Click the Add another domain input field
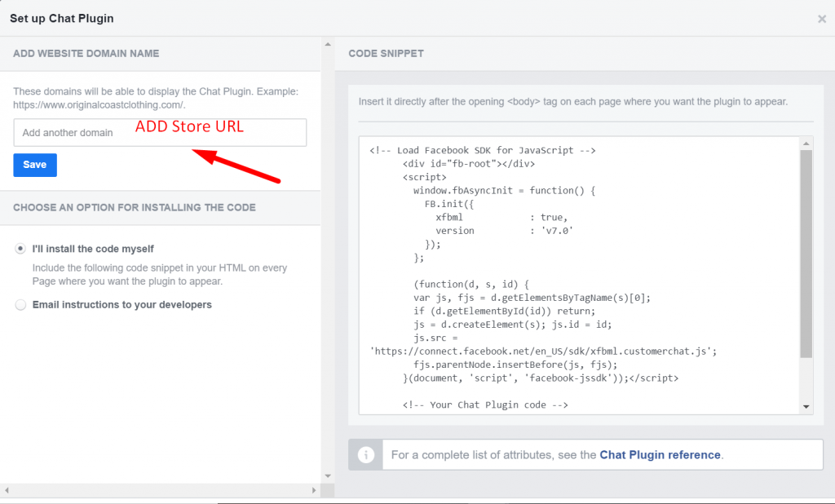The image size is (835, 504). click(160, 133)
